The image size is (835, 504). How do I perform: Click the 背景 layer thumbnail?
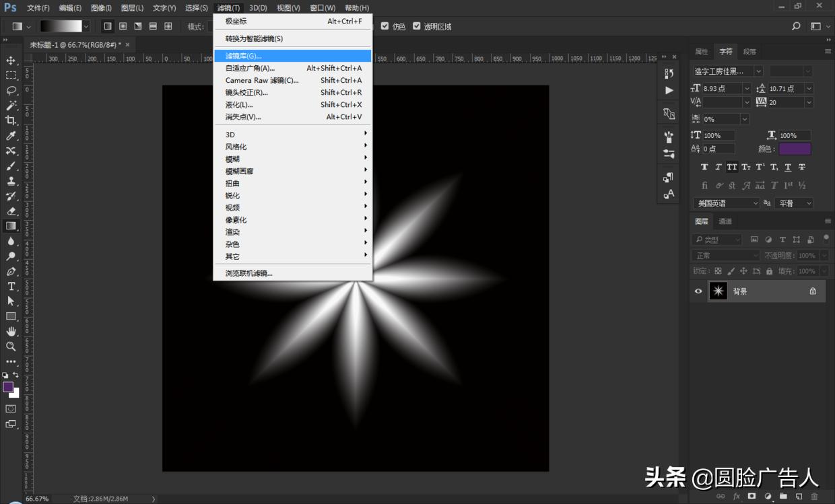pyautogui.click(x=719, y=291)
